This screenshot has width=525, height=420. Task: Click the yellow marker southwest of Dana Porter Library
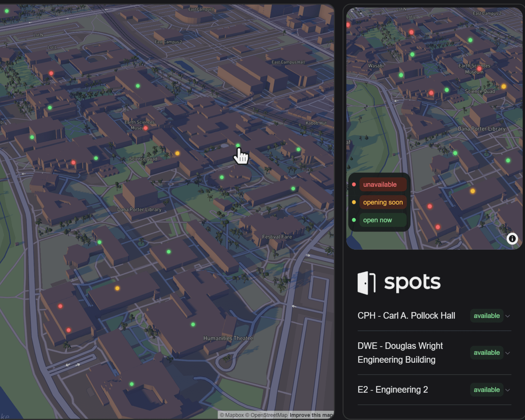click(x=117, y=288)
